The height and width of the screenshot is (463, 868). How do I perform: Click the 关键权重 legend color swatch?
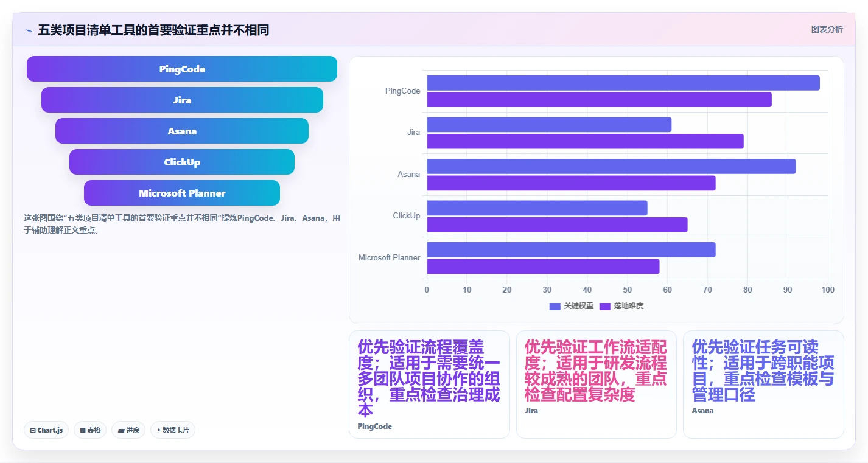pos(555,306)
